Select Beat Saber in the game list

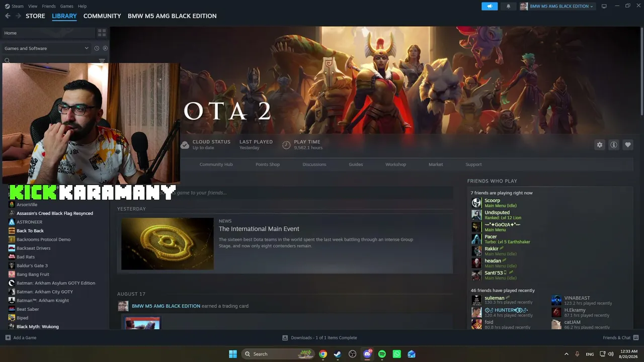[x=28, y=309]
